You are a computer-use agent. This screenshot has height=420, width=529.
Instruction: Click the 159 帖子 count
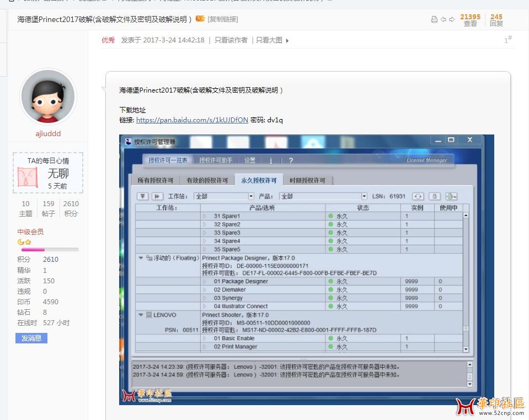point(48,208)
